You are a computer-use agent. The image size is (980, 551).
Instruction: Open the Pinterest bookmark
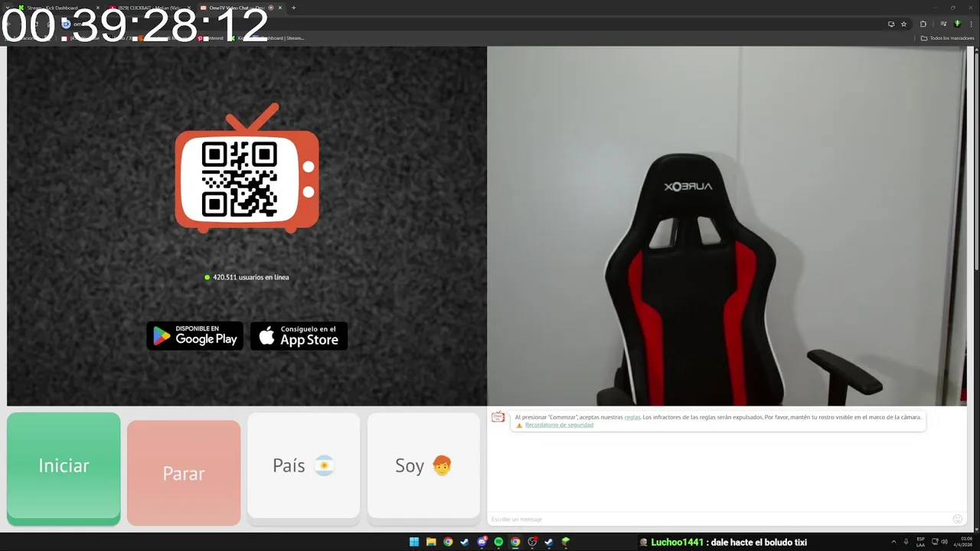coord(211,37)
